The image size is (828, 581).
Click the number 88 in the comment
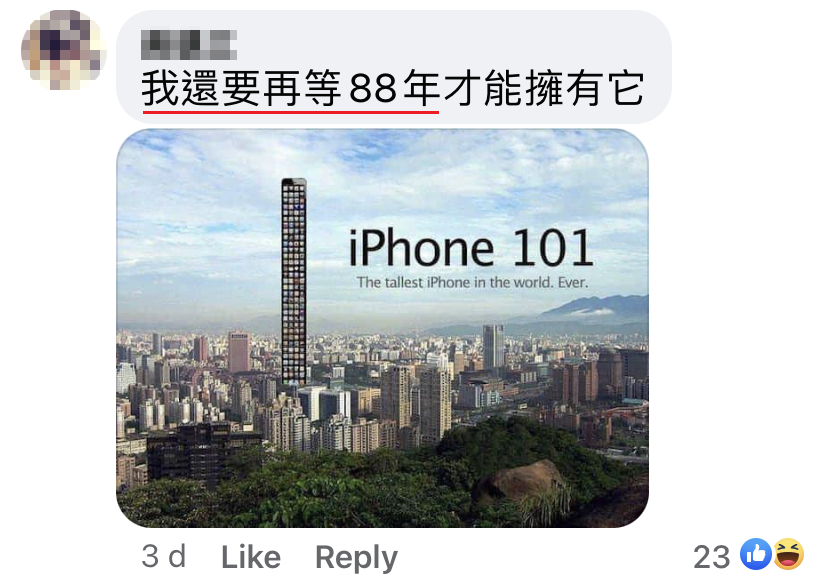click(x=373, y=88)
